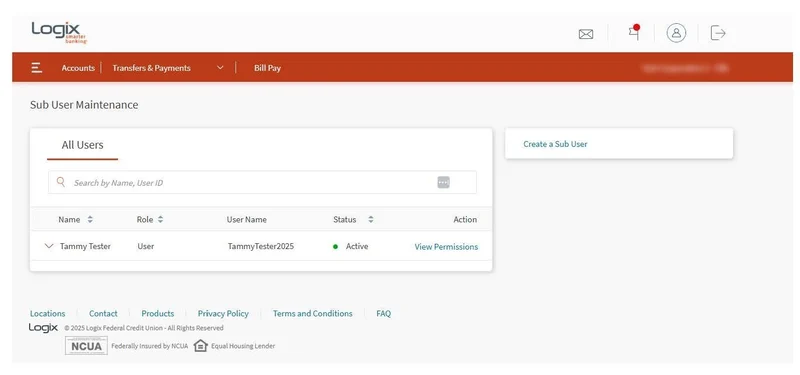Open the Contact footer link
Viewport: 800px width, 375px height.
click(x=103, y=313)
